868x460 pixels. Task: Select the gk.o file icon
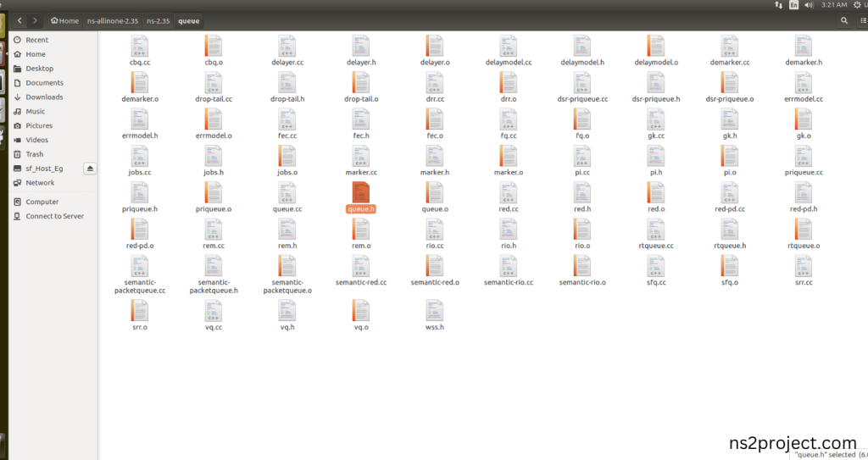[x=804, y=119]
